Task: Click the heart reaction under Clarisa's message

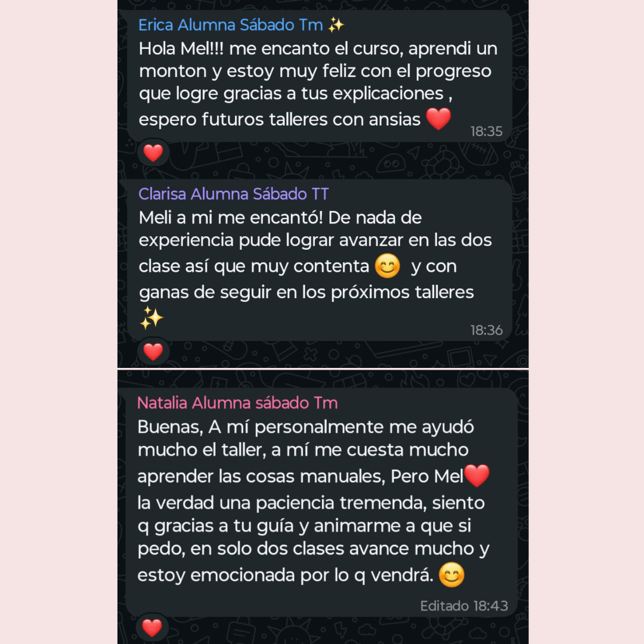Action: pos(153,352)
